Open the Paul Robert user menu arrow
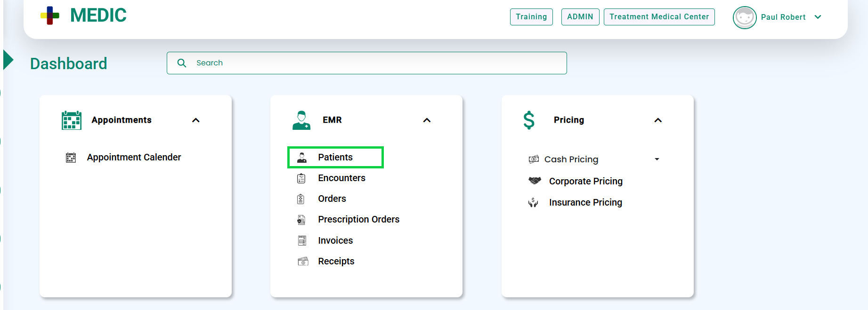The height and width of the screenshot is (310, 868). (818, 17)
